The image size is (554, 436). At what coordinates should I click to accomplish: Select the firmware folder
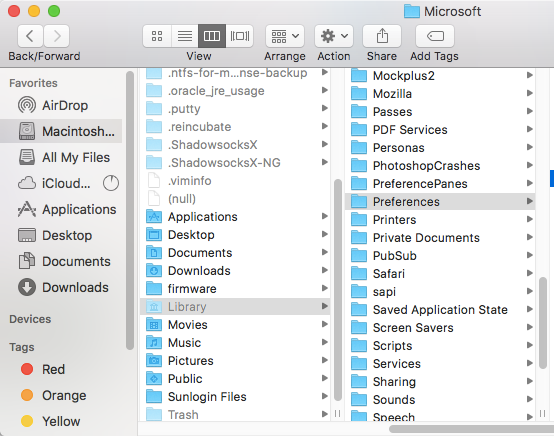pos(235,289)
